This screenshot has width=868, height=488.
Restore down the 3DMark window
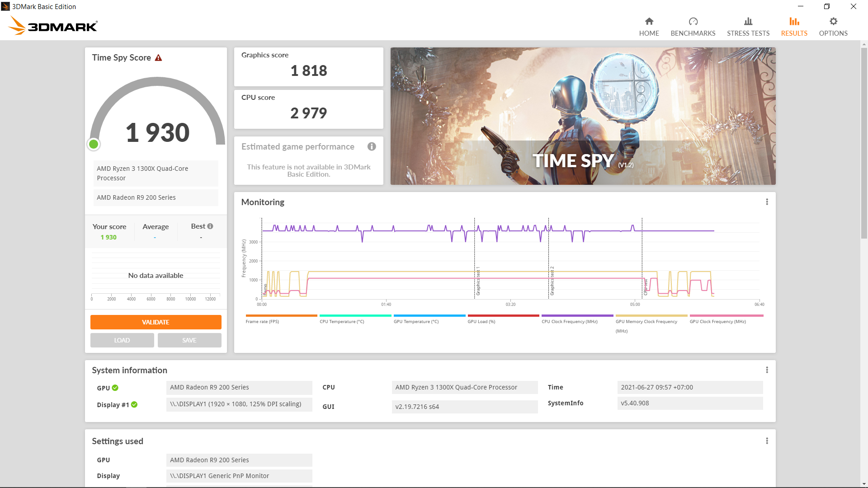coord(827,6)
